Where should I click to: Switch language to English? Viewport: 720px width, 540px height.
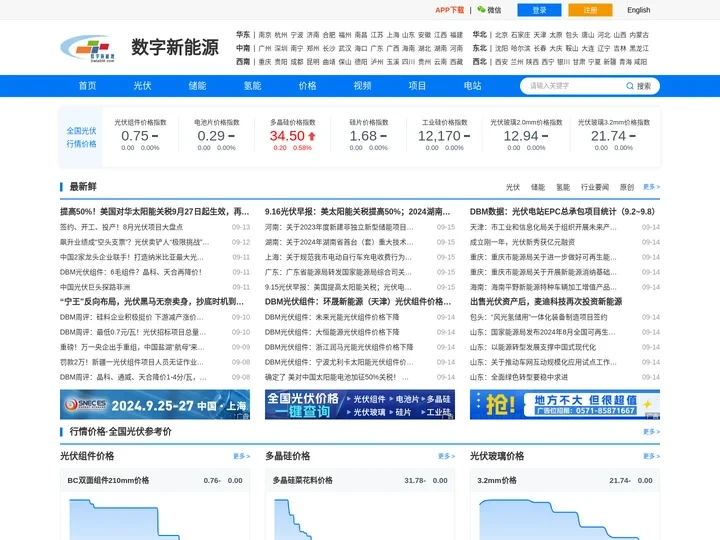coord(639,10)
